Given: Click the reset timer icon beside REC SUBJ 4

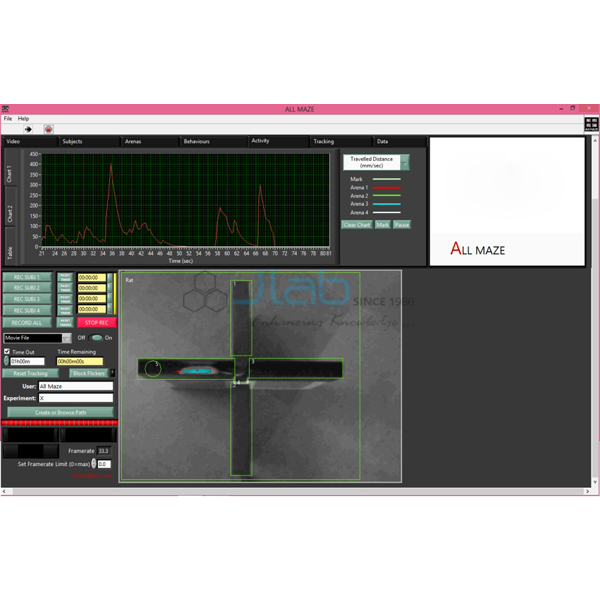Looking at the screenshot, I should click(65, 310).
